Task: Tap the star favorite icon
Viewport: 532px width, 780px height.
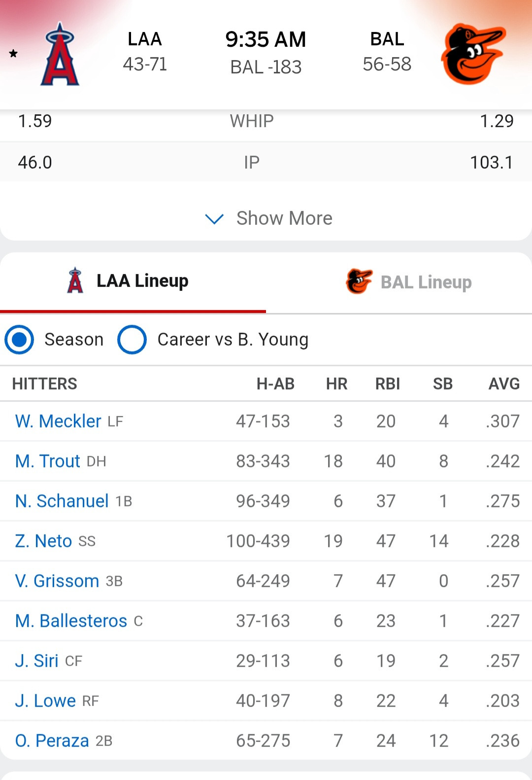Action: click(x=13, y=53)
